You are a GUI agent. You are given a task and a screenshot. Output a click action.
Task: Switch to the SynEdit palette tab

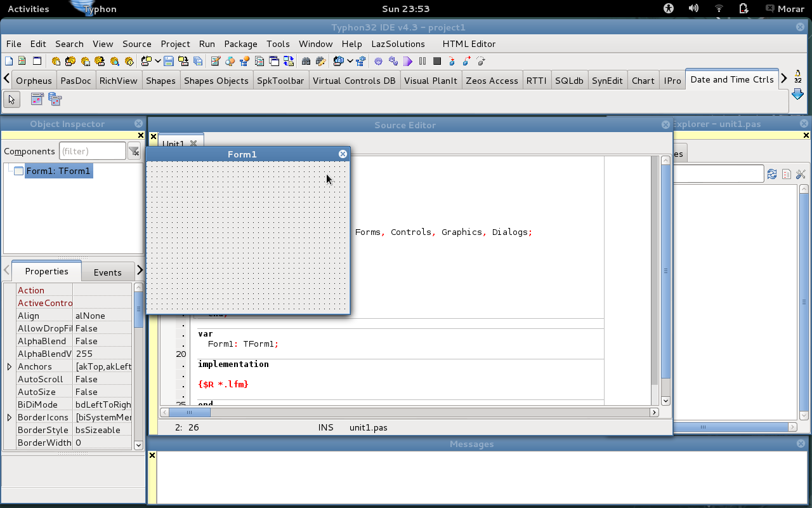click(x=607, y=81)
